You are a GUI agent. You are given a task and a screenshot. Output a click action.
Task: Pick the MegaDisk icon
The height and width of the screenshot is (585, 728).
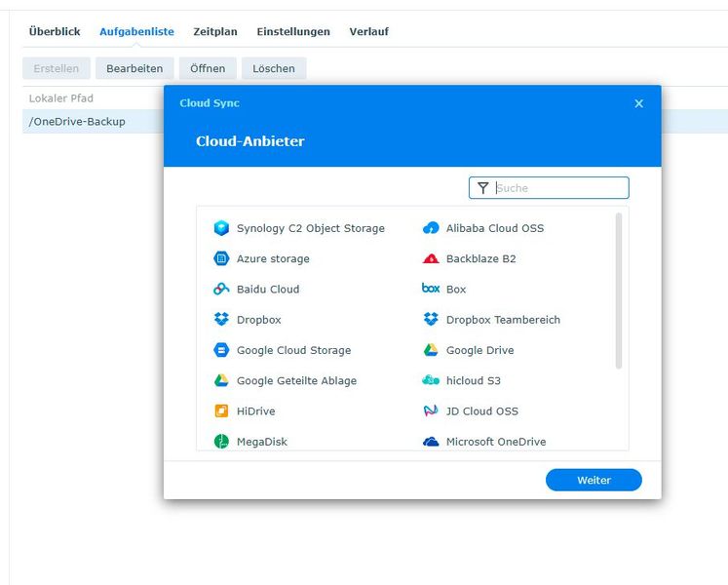point(221,442)
